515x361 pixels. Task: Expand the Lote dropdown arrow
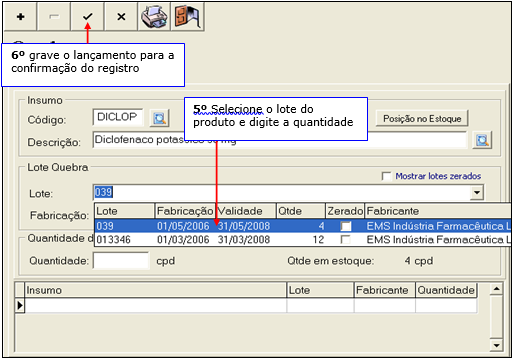(x=477, y=193)
